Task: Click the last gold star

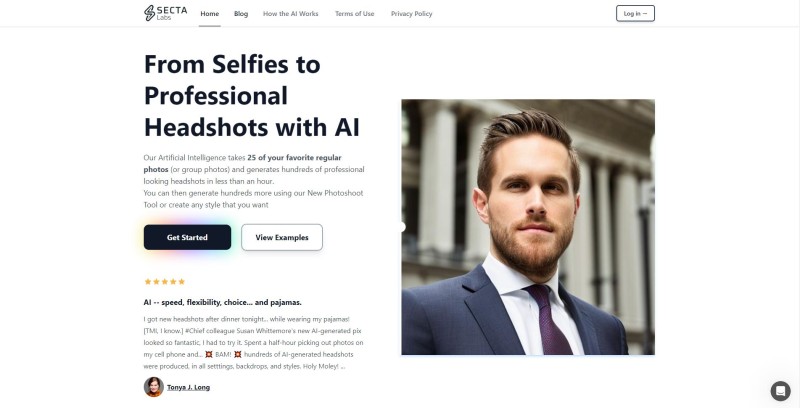Action: (182, 282)
